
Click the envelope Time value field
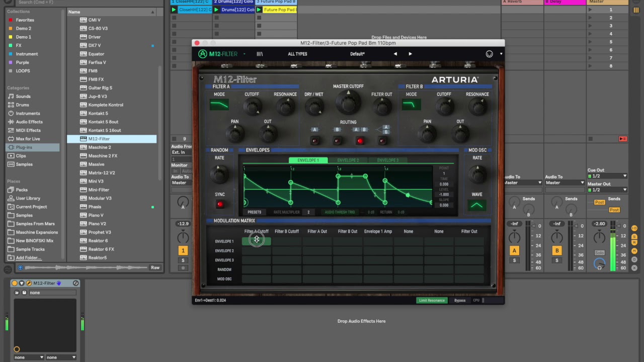tap(444, 184)
